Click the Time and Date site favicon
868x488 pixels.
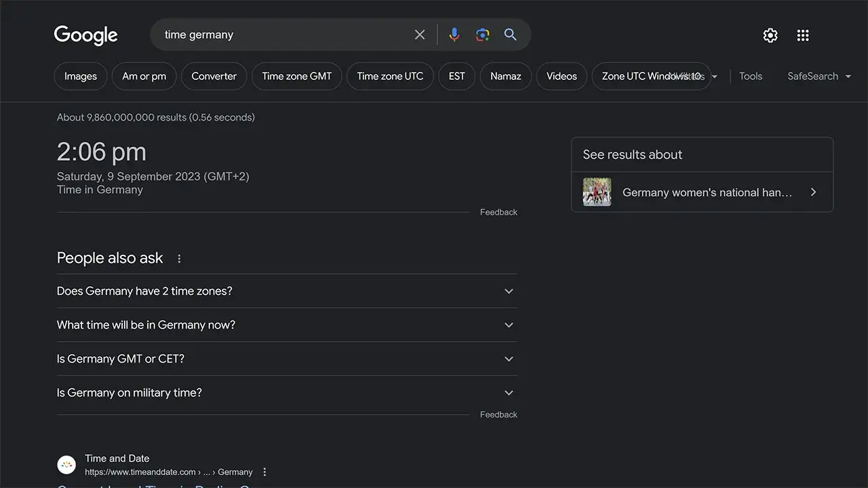pos(66,465)
